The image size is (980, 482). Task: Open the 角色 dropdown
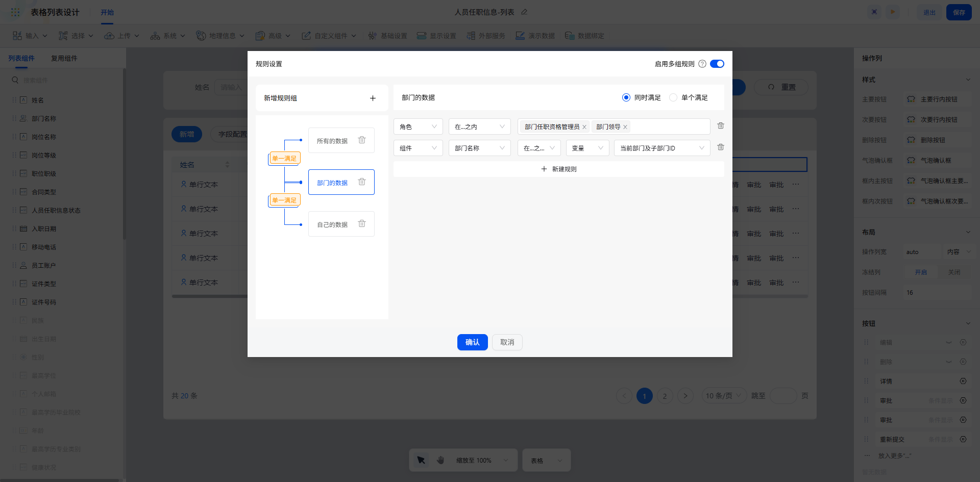418,126
